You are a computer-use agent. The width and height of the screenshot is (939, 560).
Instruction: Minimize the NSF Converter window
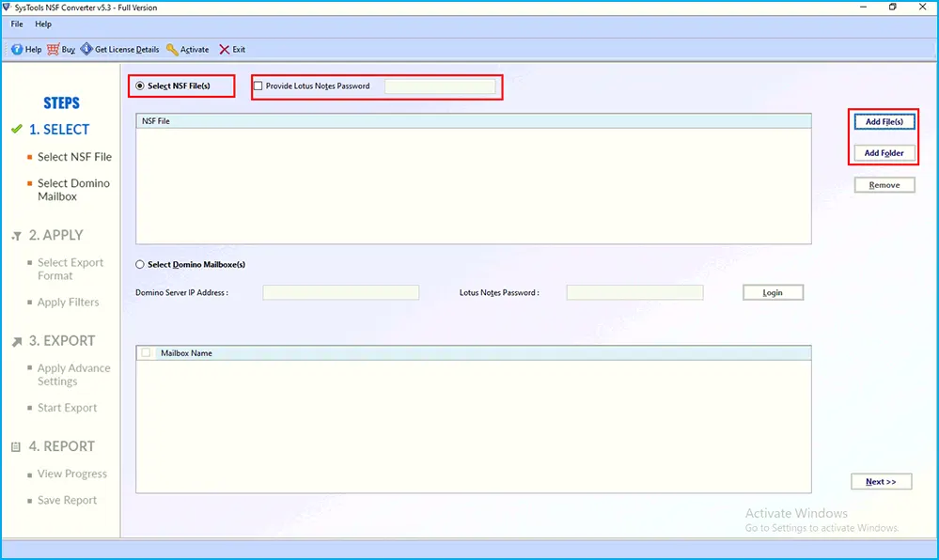(863, 8)
